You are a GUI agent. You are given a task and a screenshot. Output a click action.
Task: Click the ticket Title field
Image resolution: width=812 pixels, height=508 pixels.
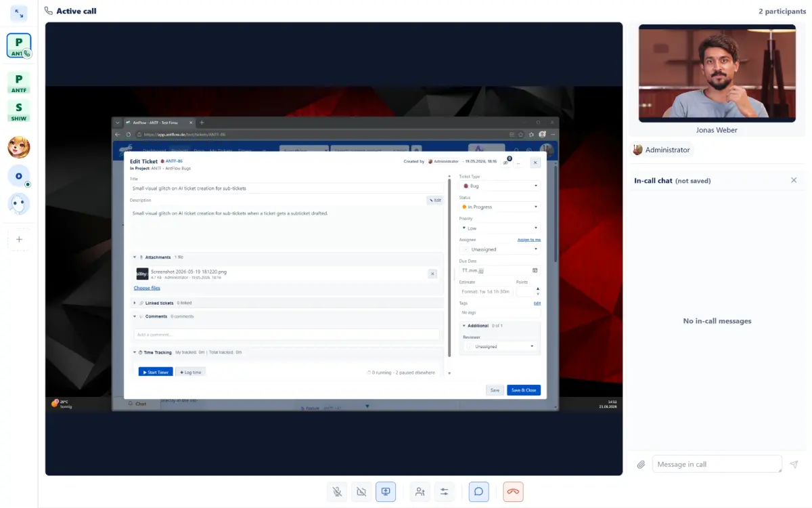click(287, 188)
